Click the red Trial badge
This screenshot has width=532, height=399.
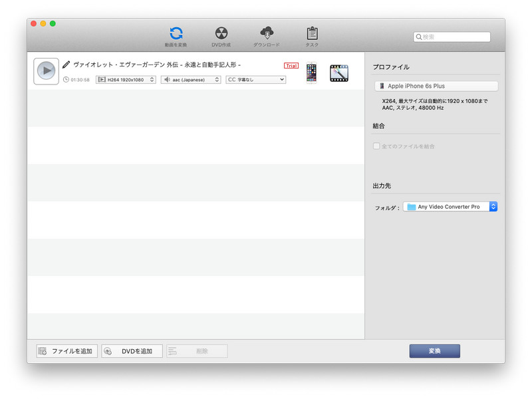coord(291,65)
